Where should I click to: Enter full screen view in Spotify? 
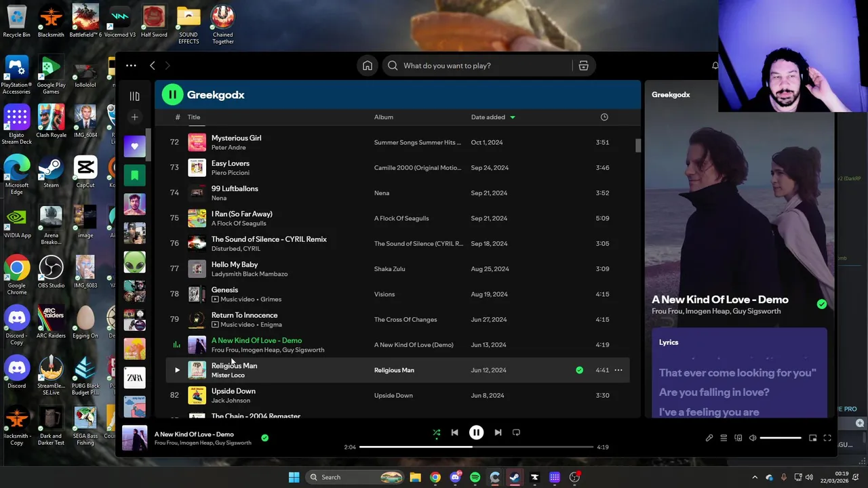[x=827, y=439]
